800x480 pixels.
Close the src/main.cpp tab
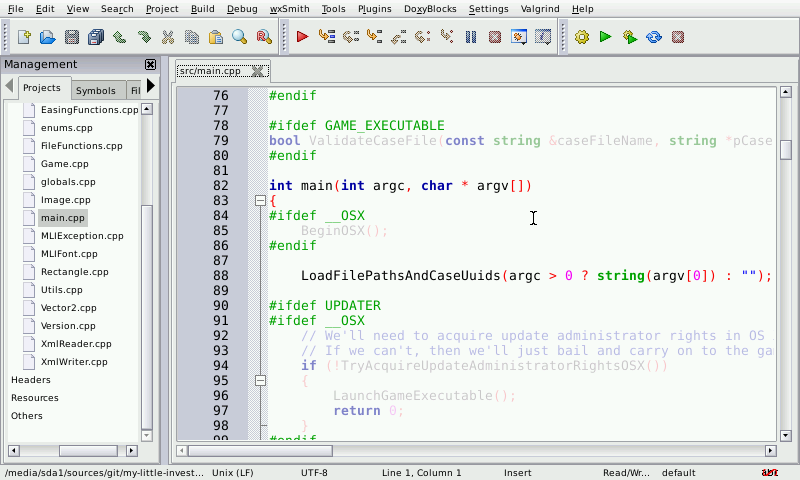coord(258,71)
